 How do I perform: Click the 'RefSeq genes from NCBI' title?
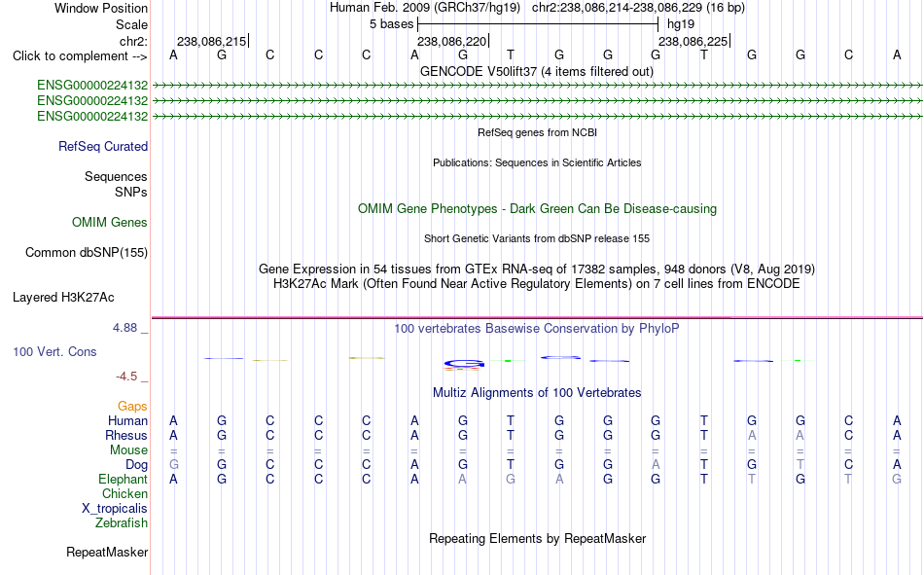tap(537, 132)
